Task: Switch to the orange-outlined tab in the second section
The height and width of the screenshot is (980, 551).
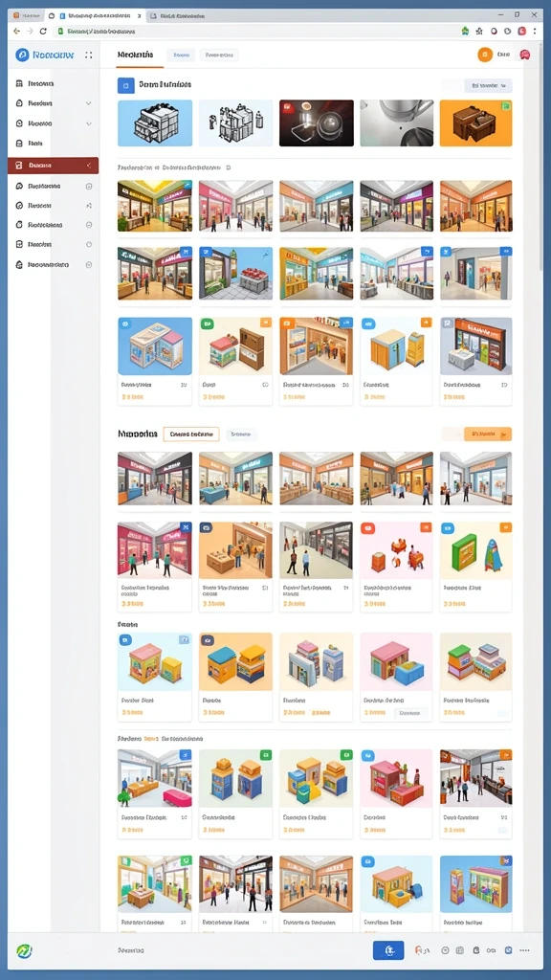Action: point(191,434)
